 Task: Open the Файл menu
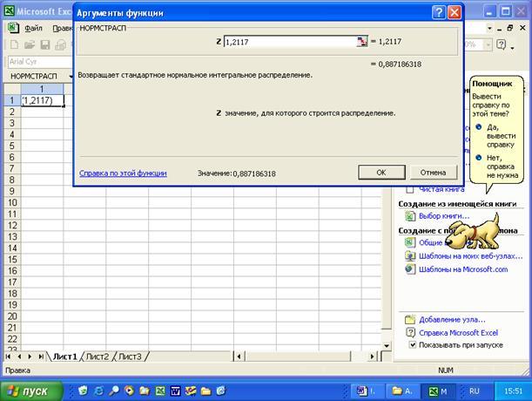33,28
